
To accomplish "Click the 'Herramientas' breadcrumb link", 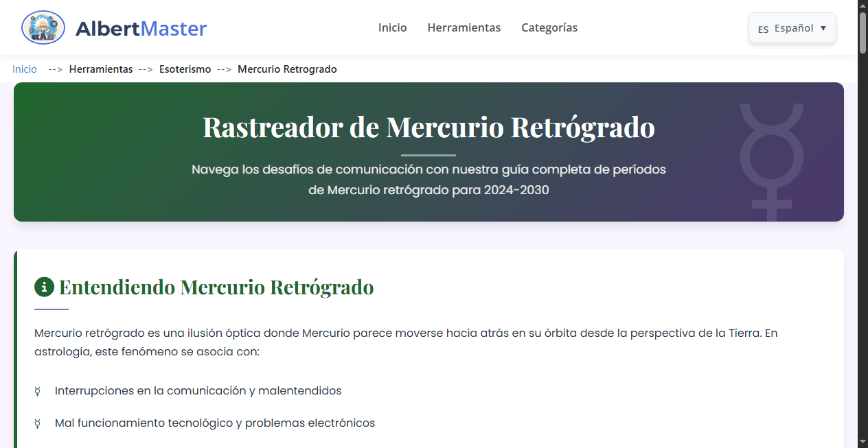I will click(x=101, y=69).
